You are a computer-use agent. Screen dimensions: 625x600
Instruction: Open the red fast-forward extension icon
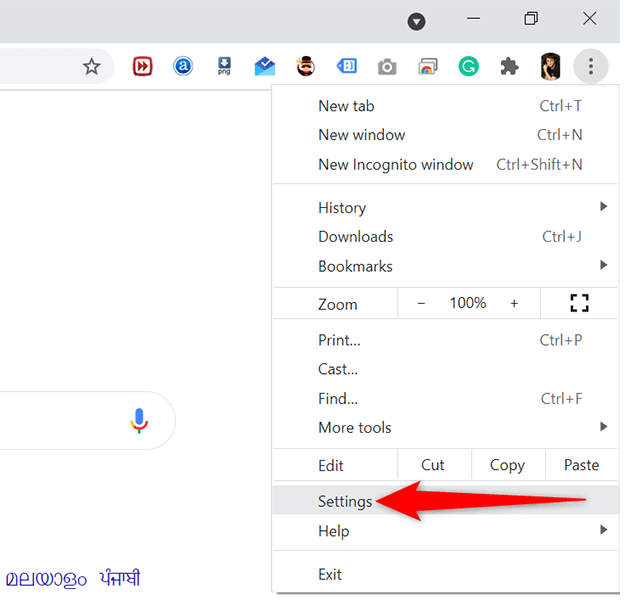point(142,66)
